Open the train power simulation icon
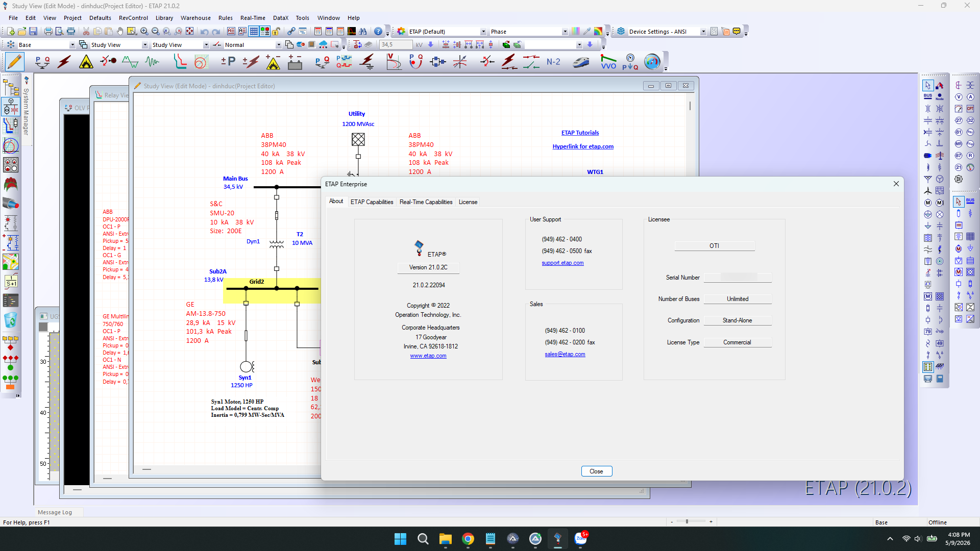Viewport: 980px width, 551px height. click(581, 62)
